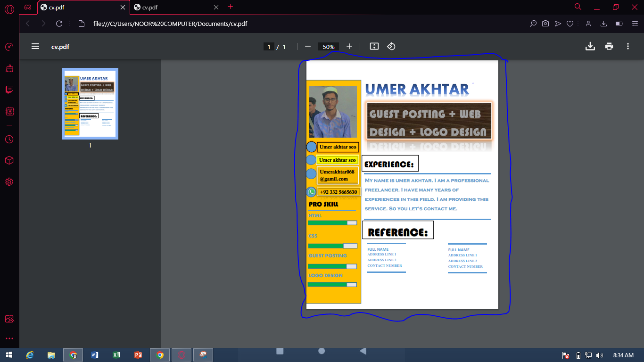The height and width of the screenshot is (362, 644).
Task: Expand the sidebar ellipsis menu
Action: pyautogui.click(x=9, y=338)
